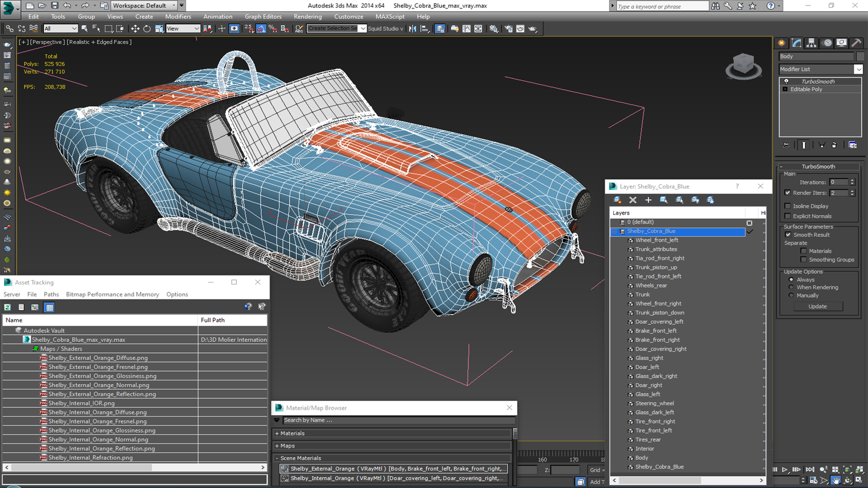Enable Separate by Materials checkbox
Screen dimensions: 868x488
coord(803,251)
